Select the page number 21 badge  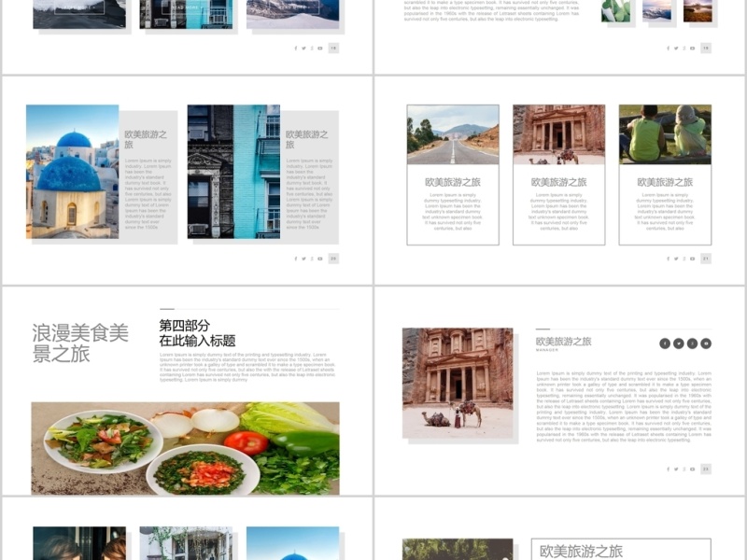click(x=706, y=259)
